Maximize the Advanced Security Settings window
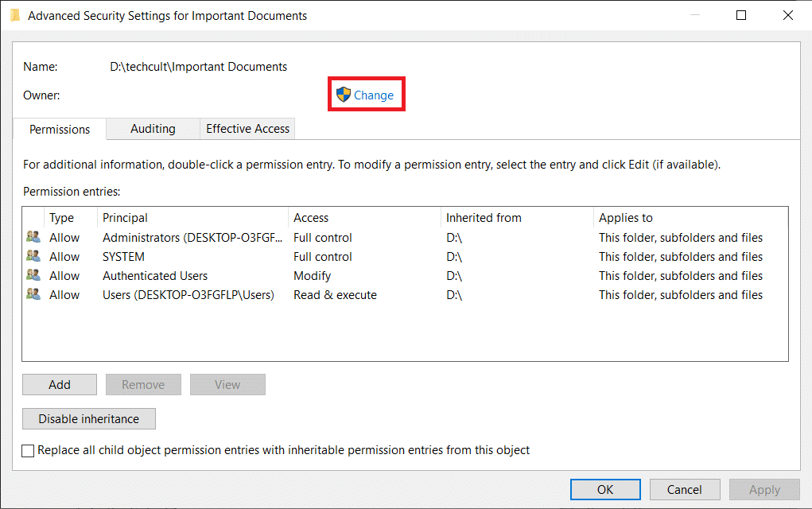This screenshot has height=509, width=812. point(741,15)
